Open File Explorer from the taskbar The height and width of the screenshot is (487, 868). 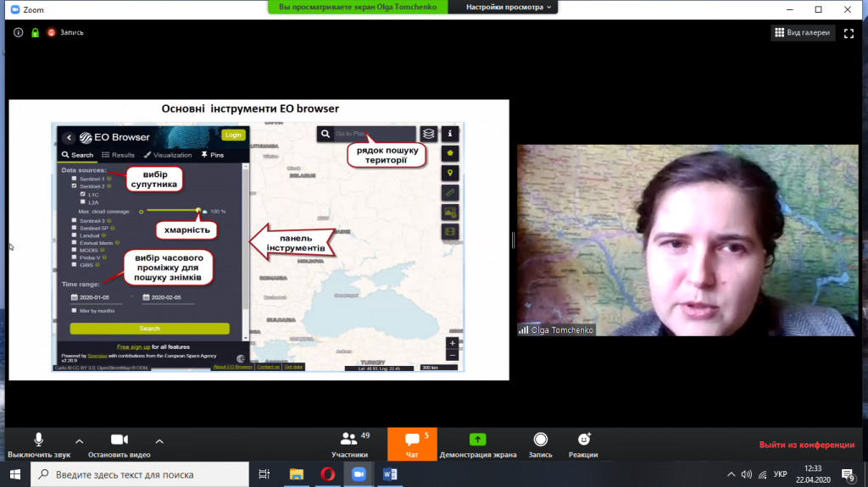coord(297,474)
